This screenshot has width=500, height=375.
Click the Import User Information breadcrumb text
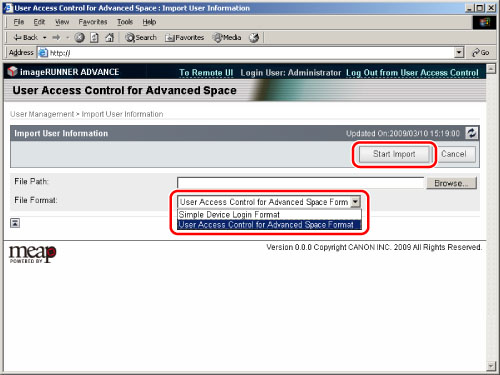point(122,114)
